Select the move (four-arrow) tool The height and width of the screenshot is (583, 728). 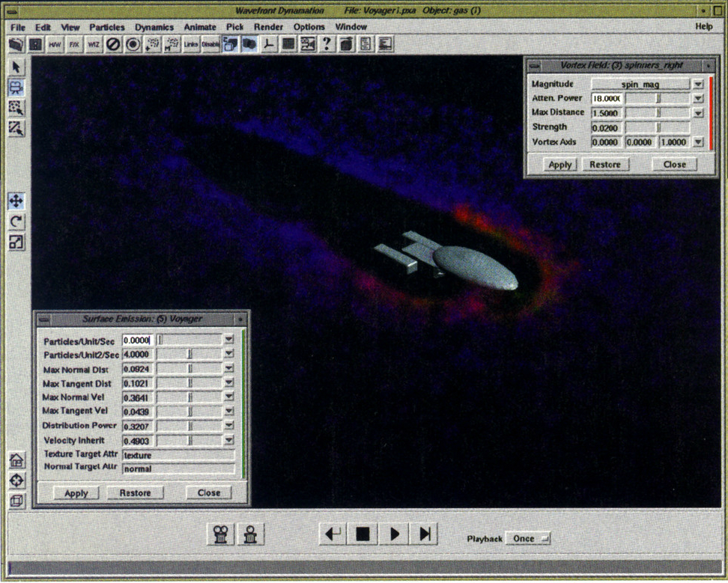pos(16,201)
